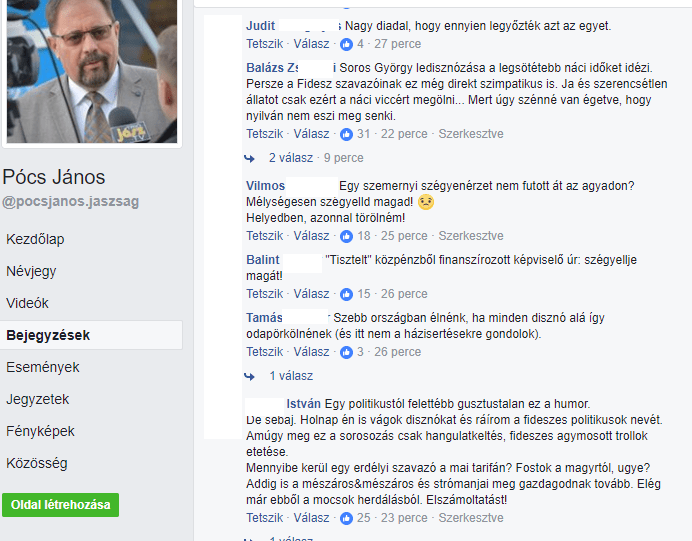Image resolution: width=692 pixels, height=541 pixels.
Task: Expand the '2 válasz' replies thread
Action: coord(291,158)
